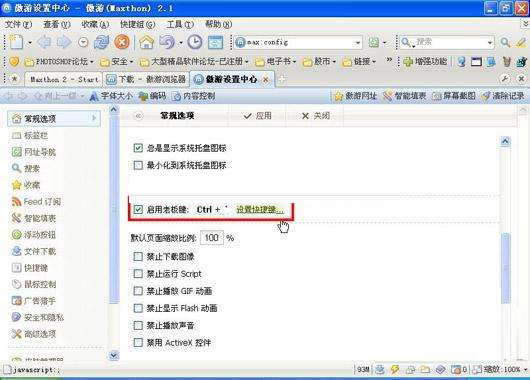Uncheck 总是显示系统托盘图标 checkbox
530x380 pixels.
tap(138, 148)
